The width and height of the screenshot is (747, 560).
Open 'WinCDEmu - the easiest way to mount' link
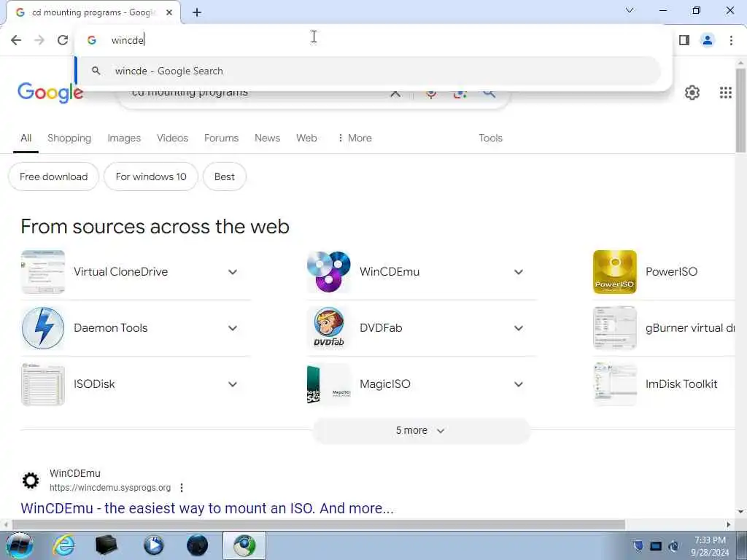point(206,508)
